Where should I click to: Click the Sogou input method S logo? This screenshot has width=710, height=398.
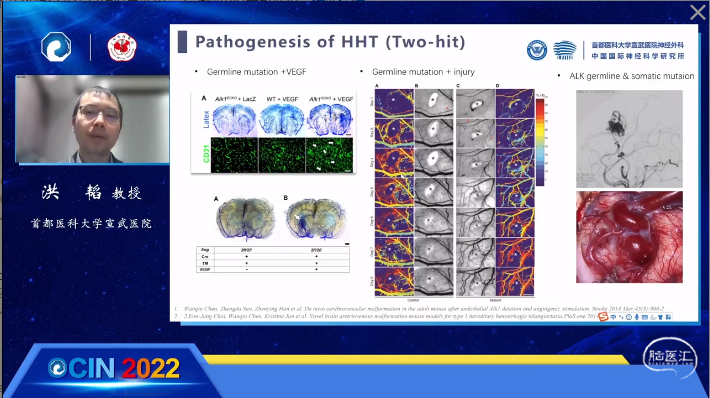coord(604,317)
